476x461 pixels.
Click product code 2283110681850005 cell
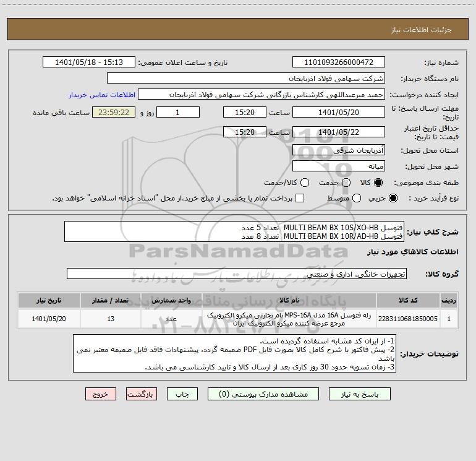[408, 319]
